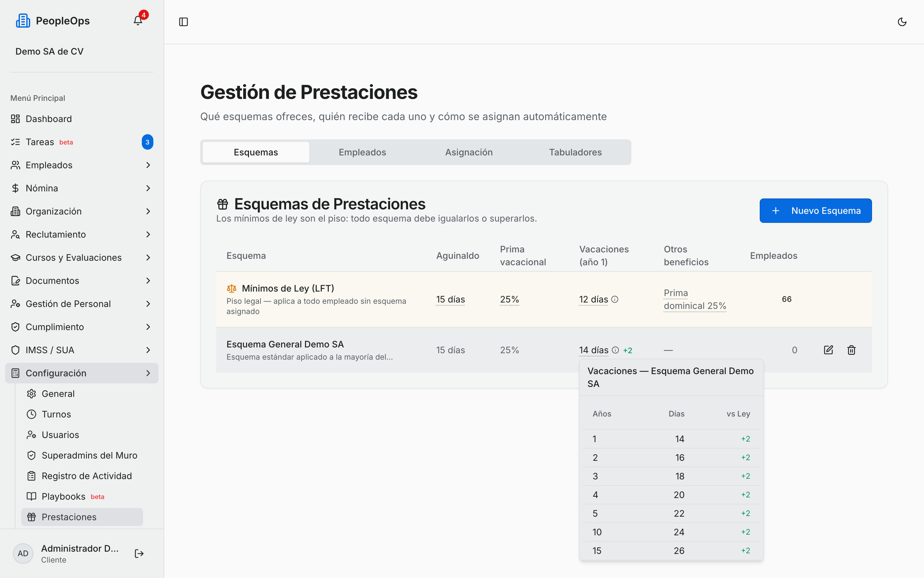Screen dimensions: 924x578
Task: Click the 14 días vacaciones value
Action: 594,350
